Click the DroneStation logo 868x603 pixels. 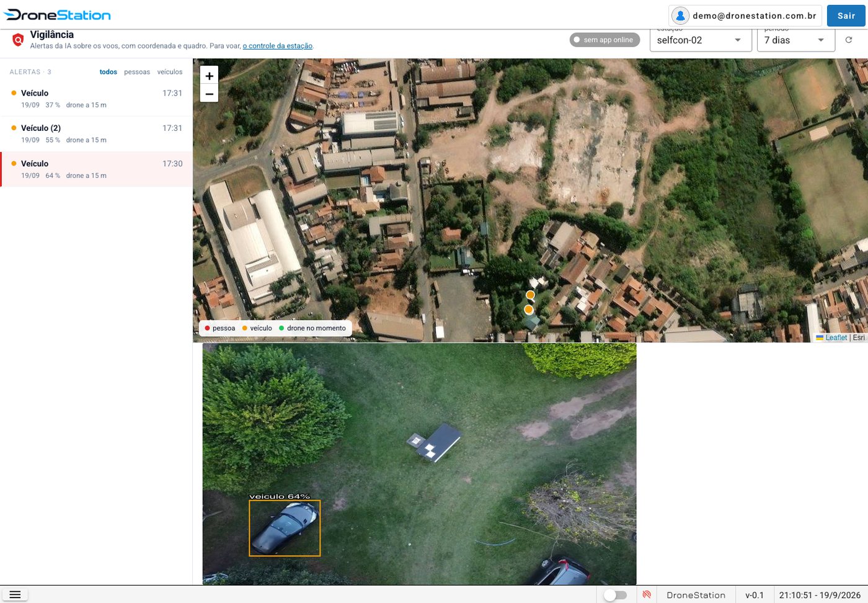tap(57, 15)
